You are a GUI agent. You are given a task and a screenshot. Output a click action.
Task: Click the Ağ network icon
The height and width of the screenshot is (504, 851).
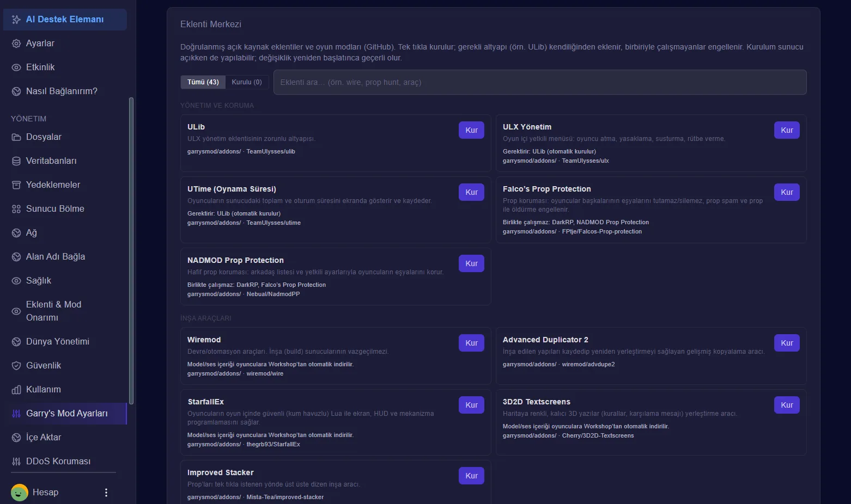tap(16, 233)
